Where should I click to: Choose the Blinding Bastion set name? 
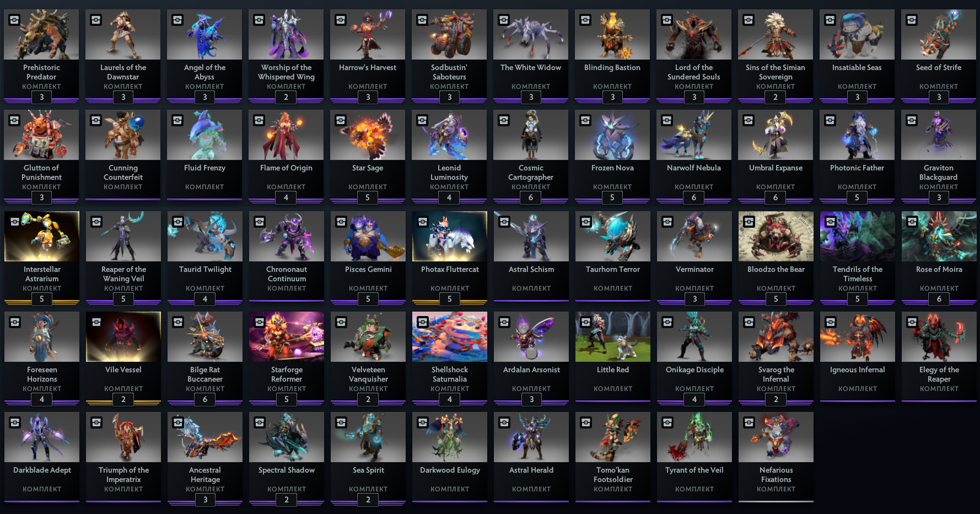tap(612, 68)
